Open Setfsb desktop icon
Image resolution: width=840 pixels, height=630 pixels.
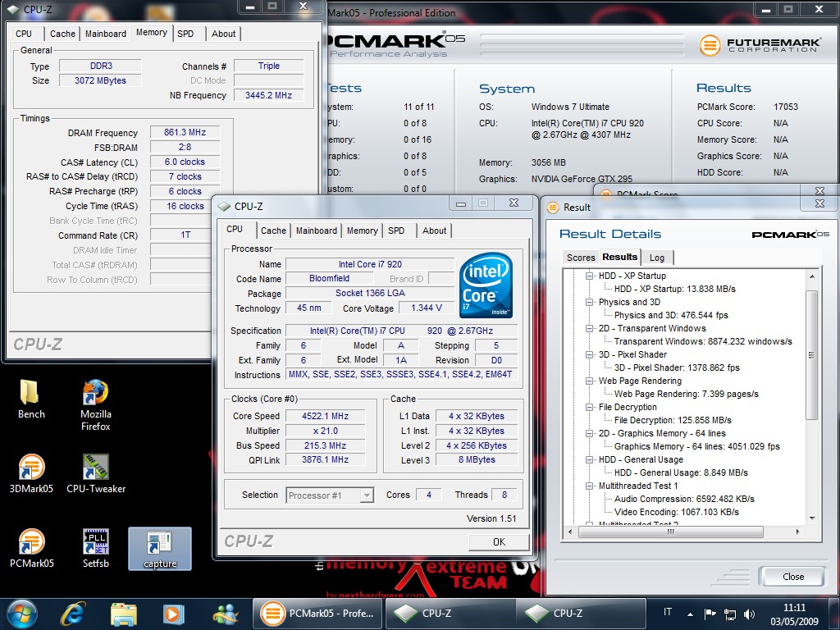tap(96, 548)
